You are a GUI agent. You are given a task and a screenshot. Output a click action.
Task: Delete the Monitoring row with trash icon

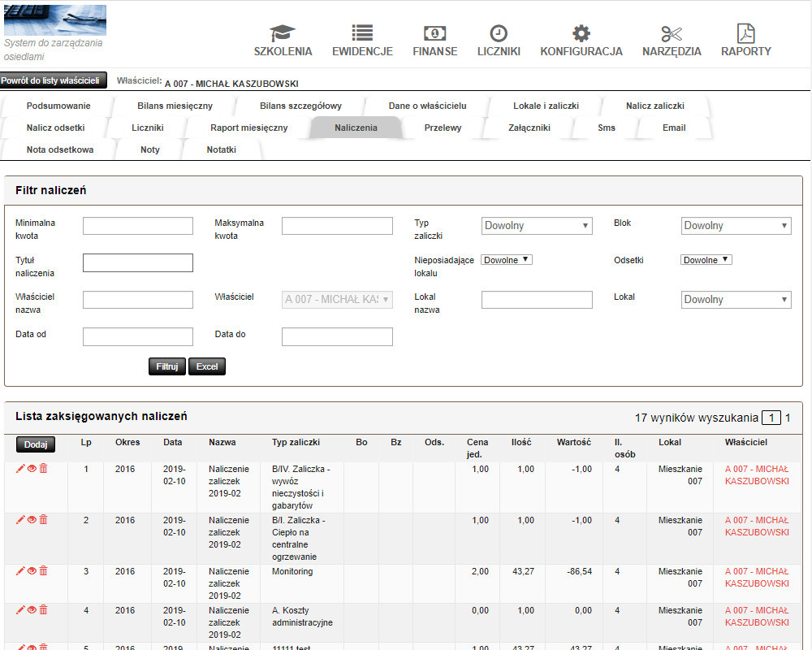click(44, 570)
